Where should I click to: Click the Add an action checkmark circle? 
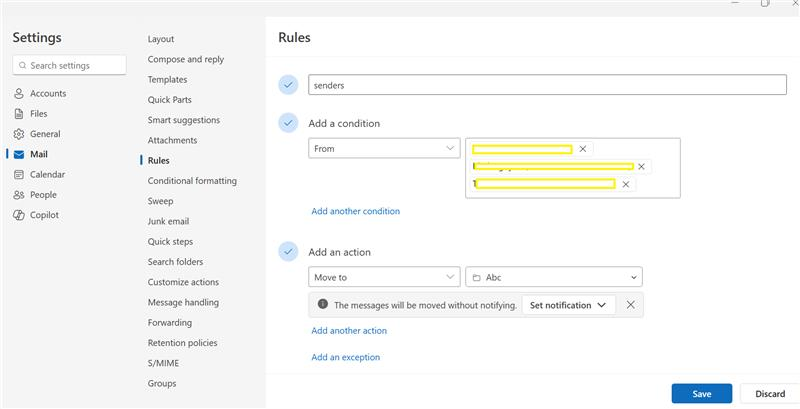(x=289, y=251)
